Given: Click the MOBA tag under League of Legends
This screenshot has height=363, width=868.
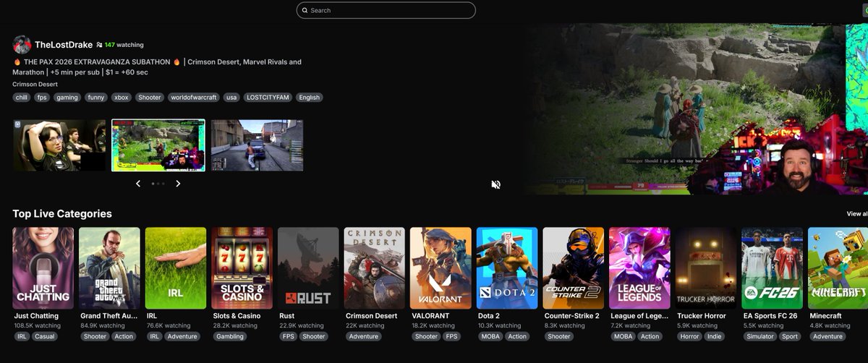Looking at the screenshot, I should point(623,336).
